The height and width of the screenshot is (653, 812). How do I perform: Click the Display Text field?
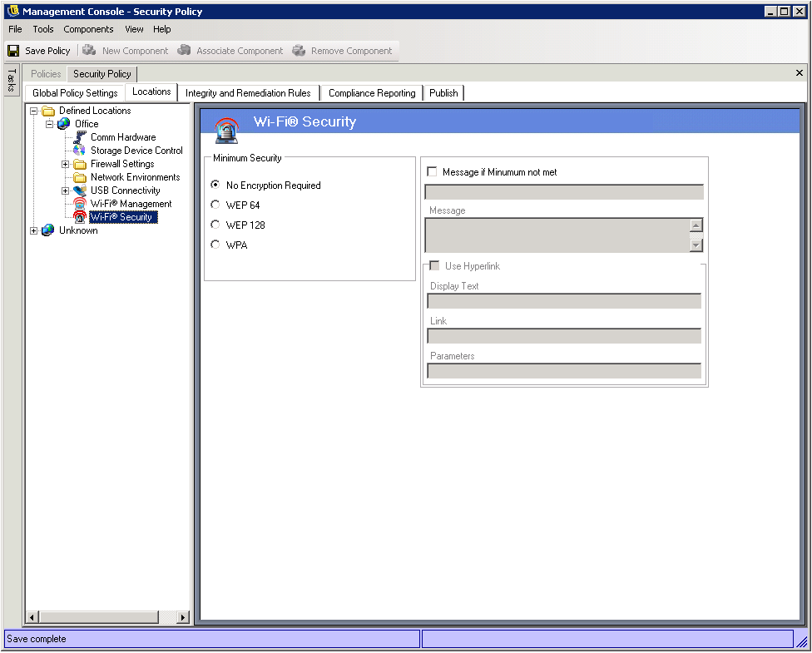(x=564, y=301)
